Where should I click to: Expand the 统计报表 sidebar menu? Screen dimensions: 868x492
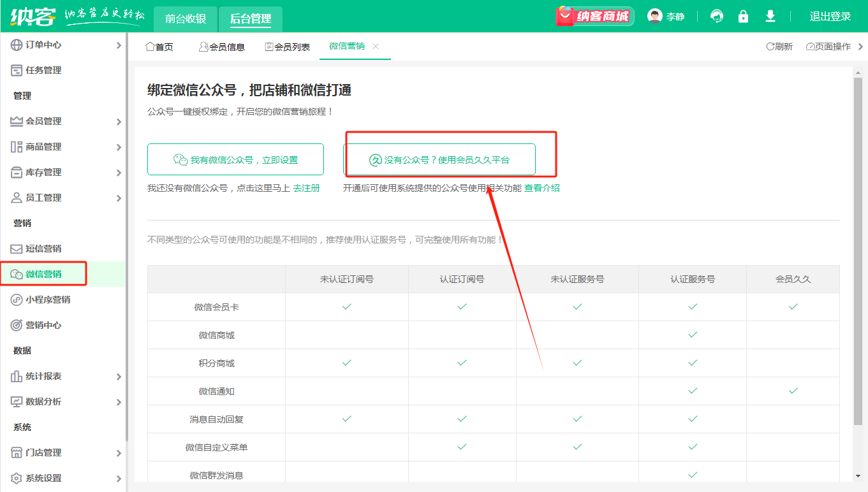click(x=64, y=376)
